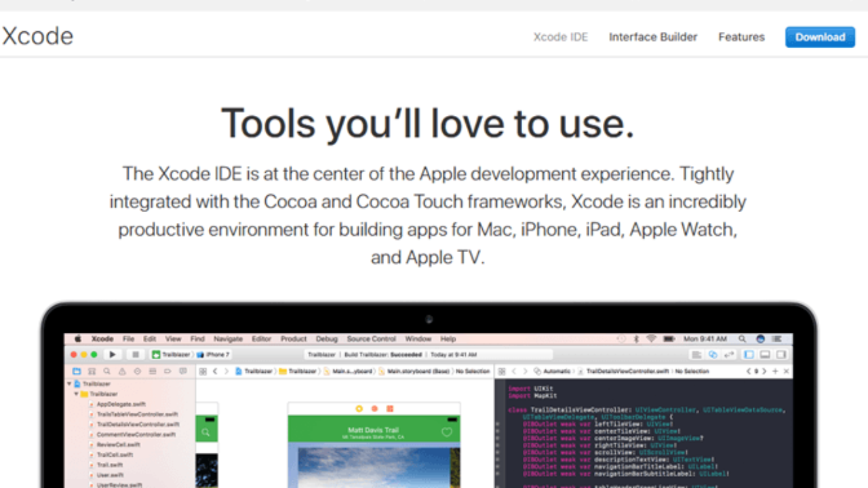Open the Interface Builder page link
This screenshot has height=488, width=868.
pos(653,37)
